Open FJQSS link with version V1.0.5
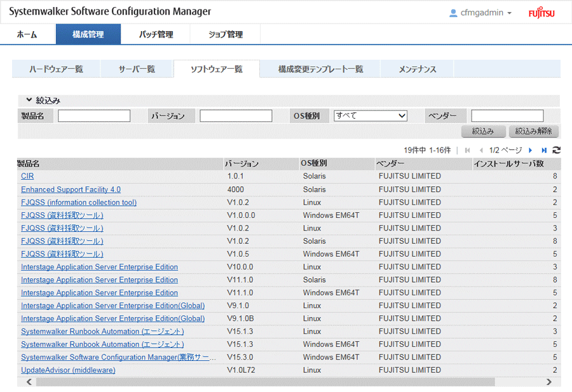The image size is (572, 392). (x=62, y=254)
